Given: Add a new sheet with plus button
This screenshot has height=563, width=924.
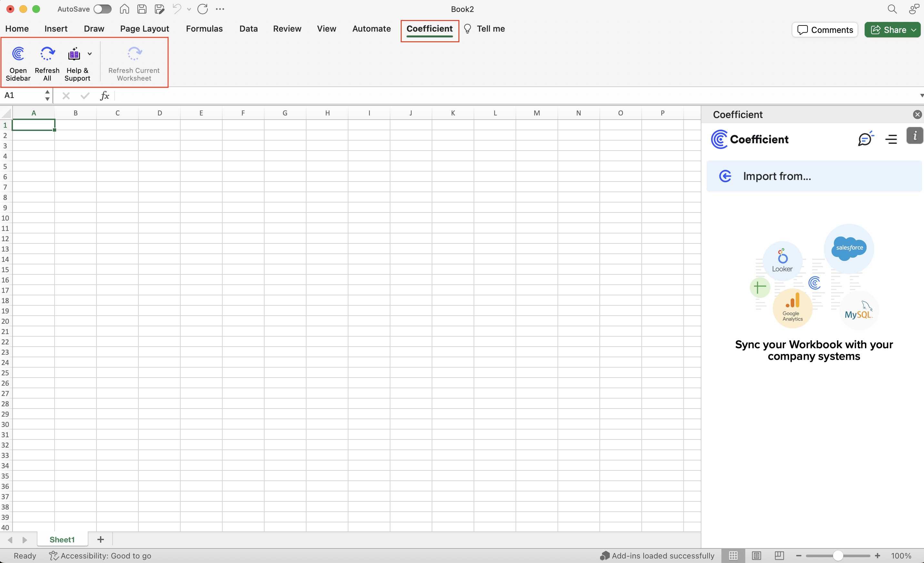Looking at the screenshot, I should tap(101, 539).
